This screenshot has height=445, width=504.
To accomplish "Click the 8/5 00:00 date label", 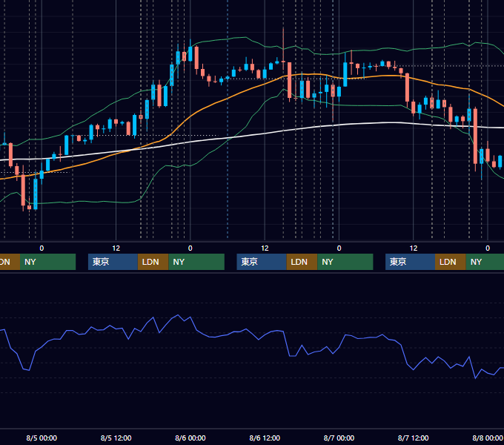I will pyautogui.click(x=42, y=438).
